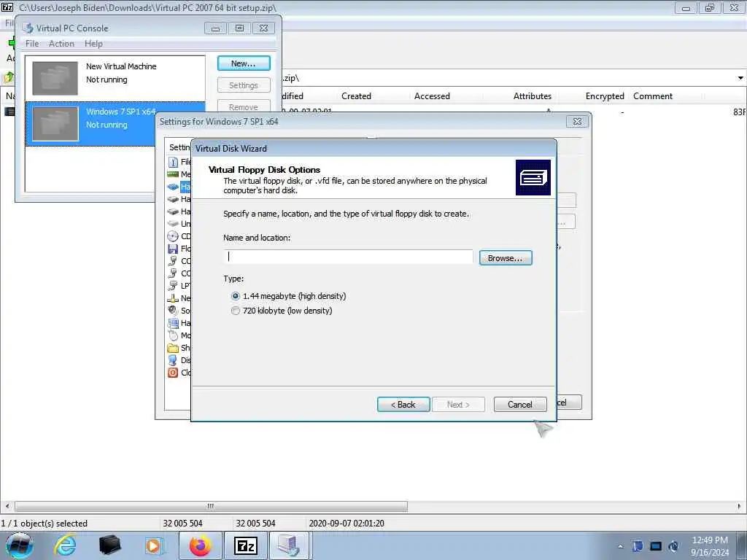Select the CD/DVD Drive setting icon
The image size is (747, 560).
[x=174, y=236]
